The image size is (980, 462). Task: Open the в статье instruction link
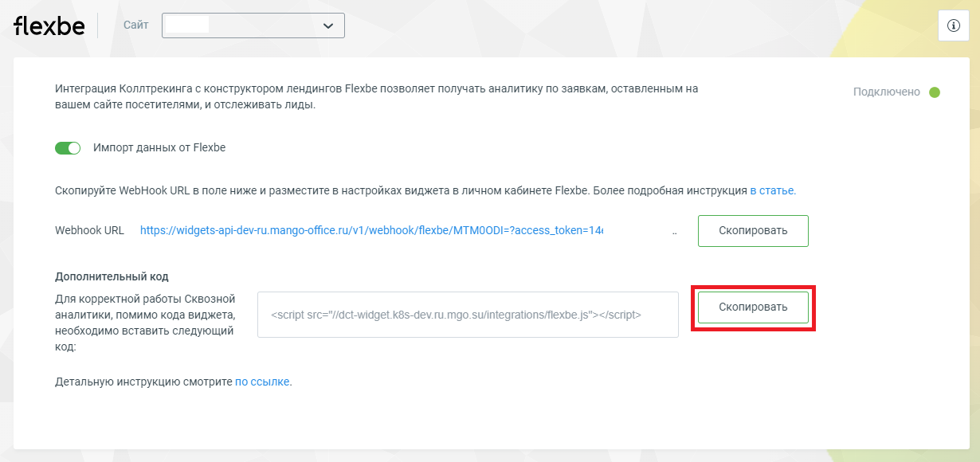[772, 191]
